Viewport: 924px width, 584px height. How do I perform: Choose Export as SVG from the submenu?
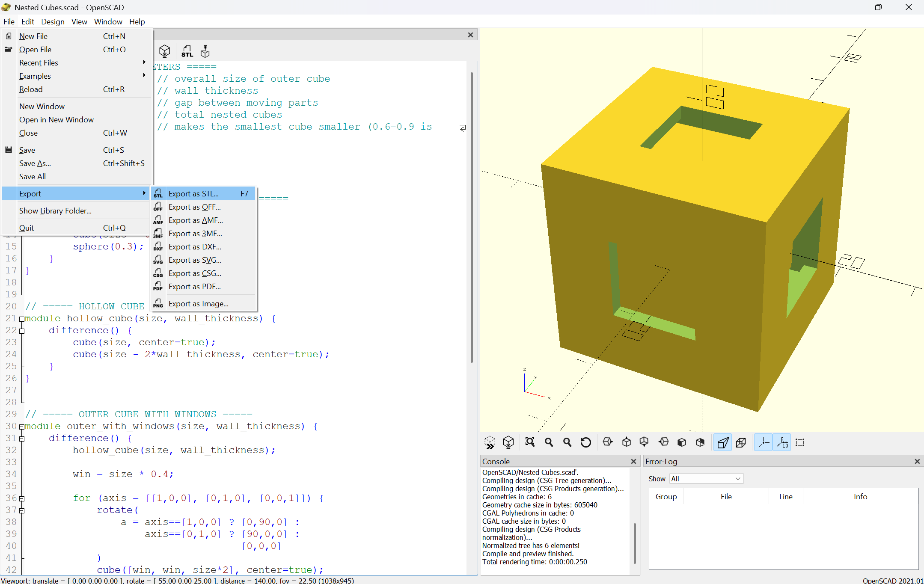[x=195, y=260]
